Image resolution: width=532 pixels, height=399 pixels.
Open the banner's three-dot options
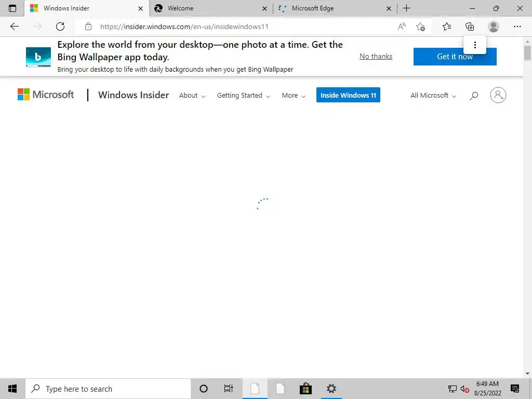[475, 45]
